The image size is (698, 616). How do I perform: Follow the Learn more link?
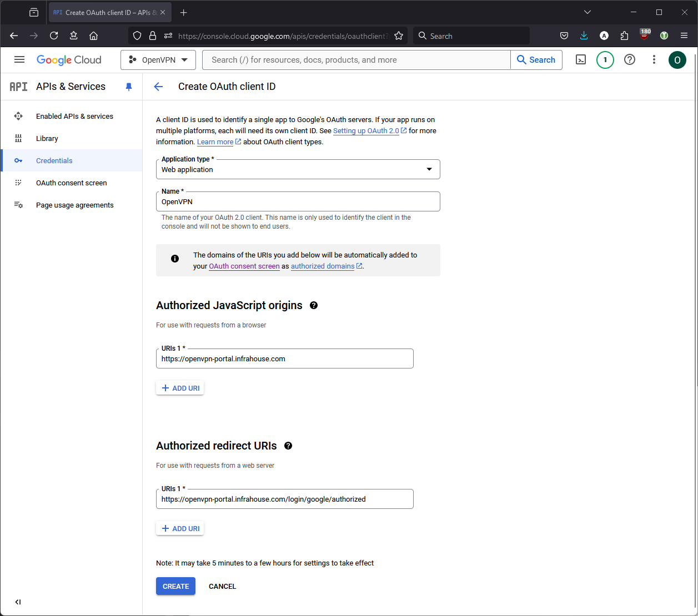[x=219, y=142]
